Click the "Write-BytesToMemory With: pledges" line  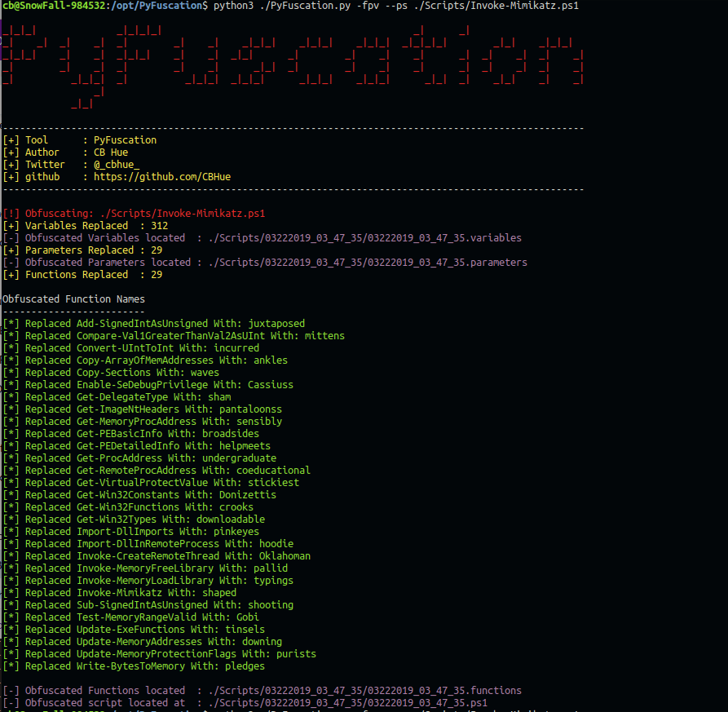pyautogui.click(x=135, y=666)
